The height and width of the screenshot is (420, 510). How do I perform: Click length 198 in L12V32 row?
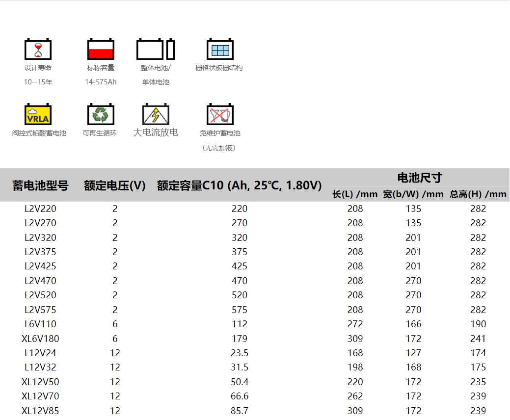(x=355, y=367)
